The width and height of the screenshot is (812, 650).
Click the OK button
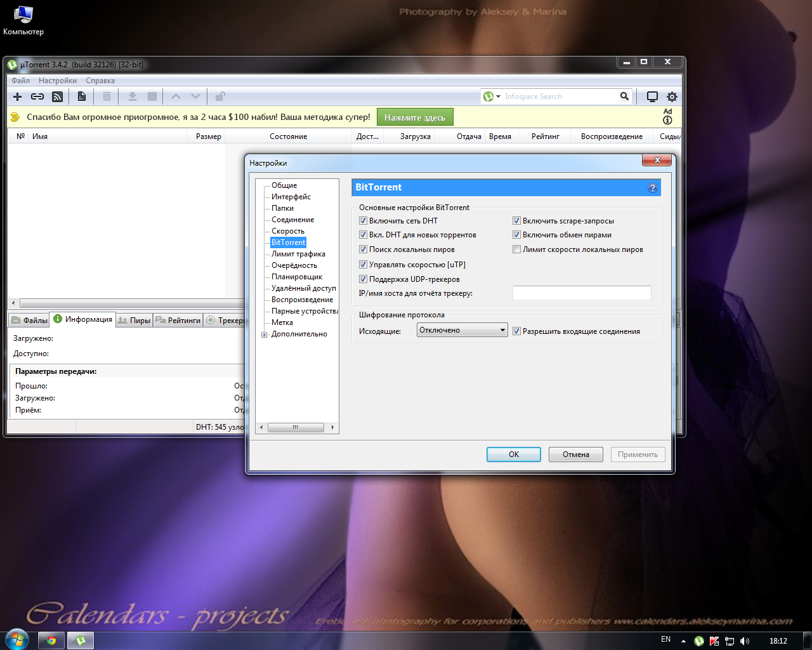click(514, 454)
